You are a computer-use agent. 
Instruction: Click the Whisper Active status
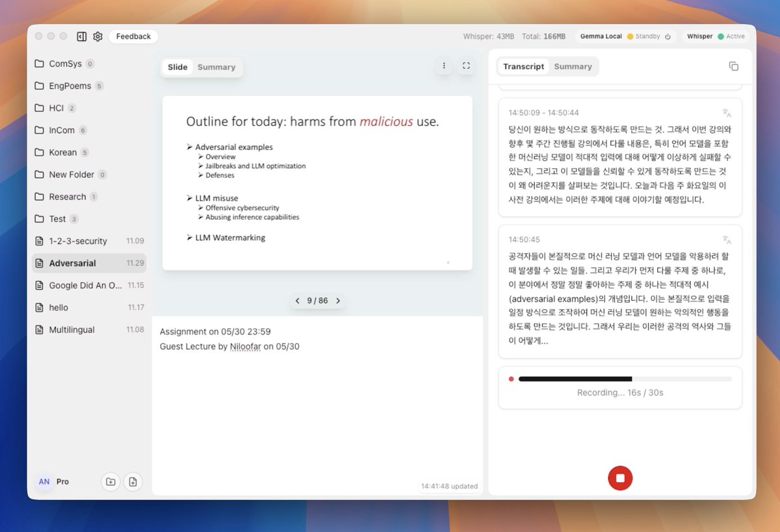(731, 36)
